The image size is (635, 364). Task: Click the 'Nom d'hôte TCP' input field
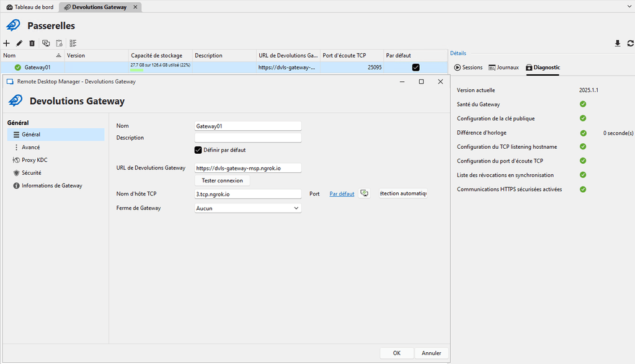(x=248, y=194)
